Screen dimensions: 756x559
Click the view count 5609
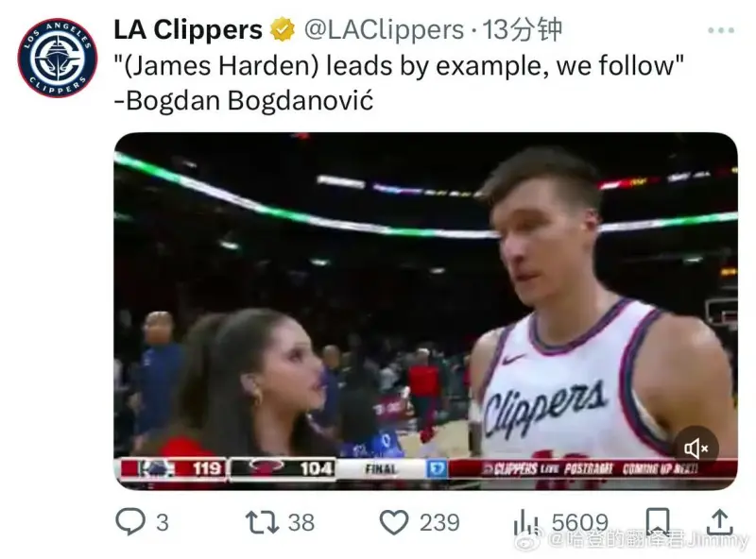pyautogui.click(x=579, y=522)
